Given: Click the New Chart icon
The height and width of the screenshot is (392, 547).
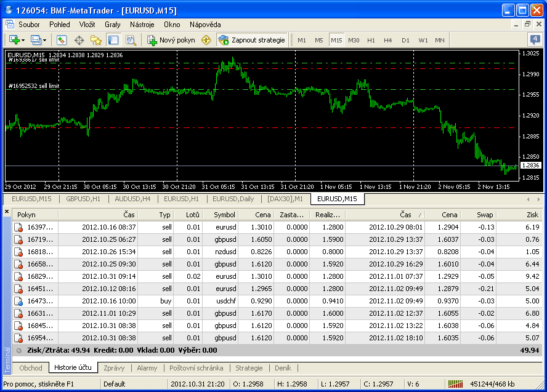Looking at the screenshot, I should [x=15, y=40].
